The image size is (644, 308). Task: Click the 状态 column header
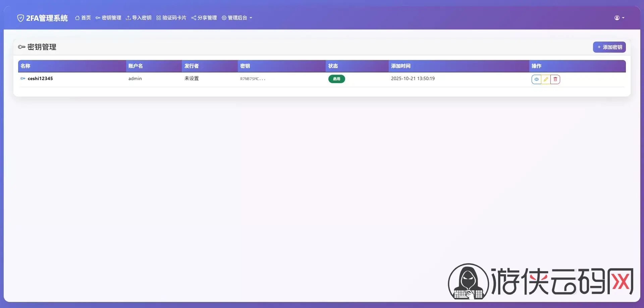coord(333,66)
